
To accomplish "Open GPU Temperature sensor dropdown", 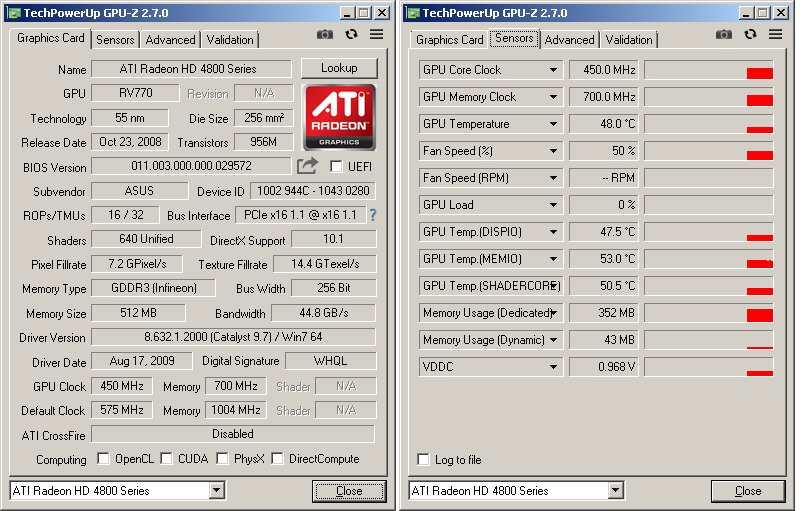I will (553, 124).
